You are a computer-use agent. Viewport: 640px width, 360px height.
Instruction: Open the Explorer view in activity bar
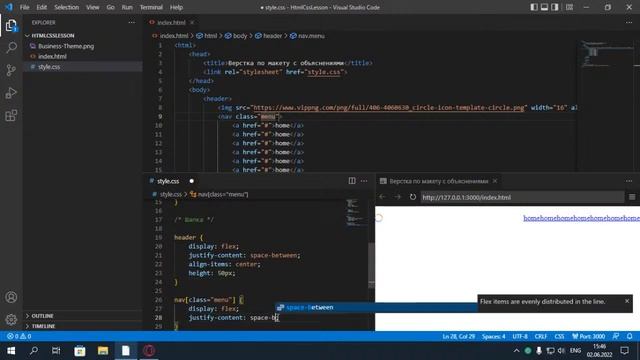coord(11,26)
